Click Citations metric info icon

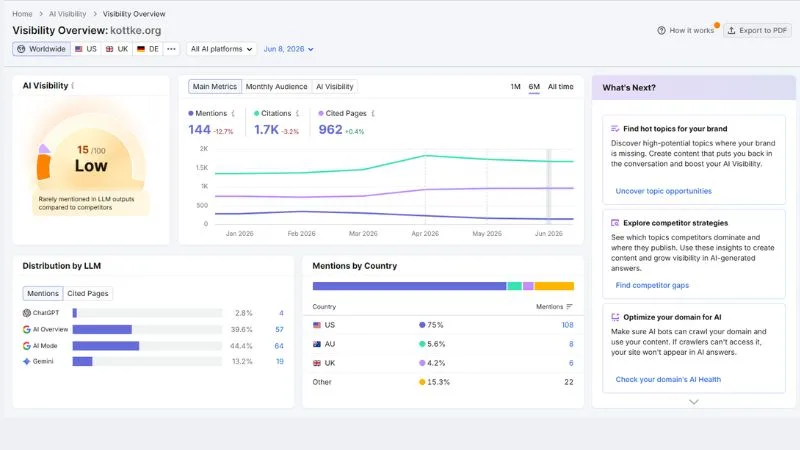click(297, 113)
